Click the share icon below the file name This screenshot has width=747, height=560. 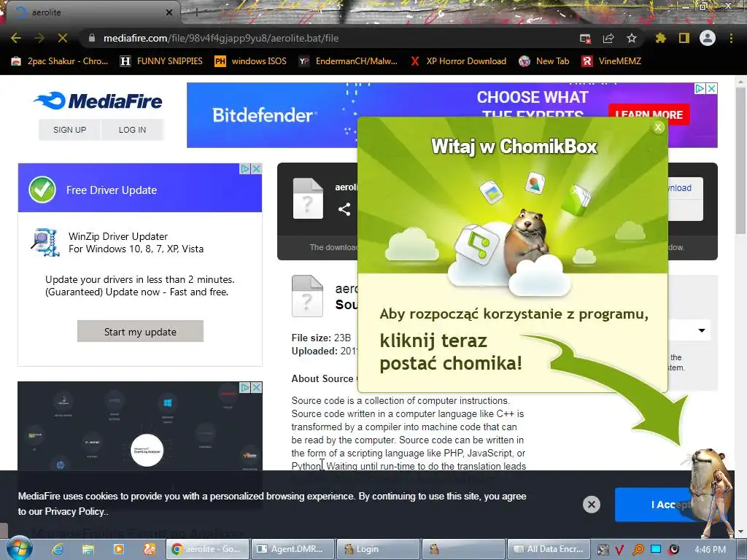point(344,209)
